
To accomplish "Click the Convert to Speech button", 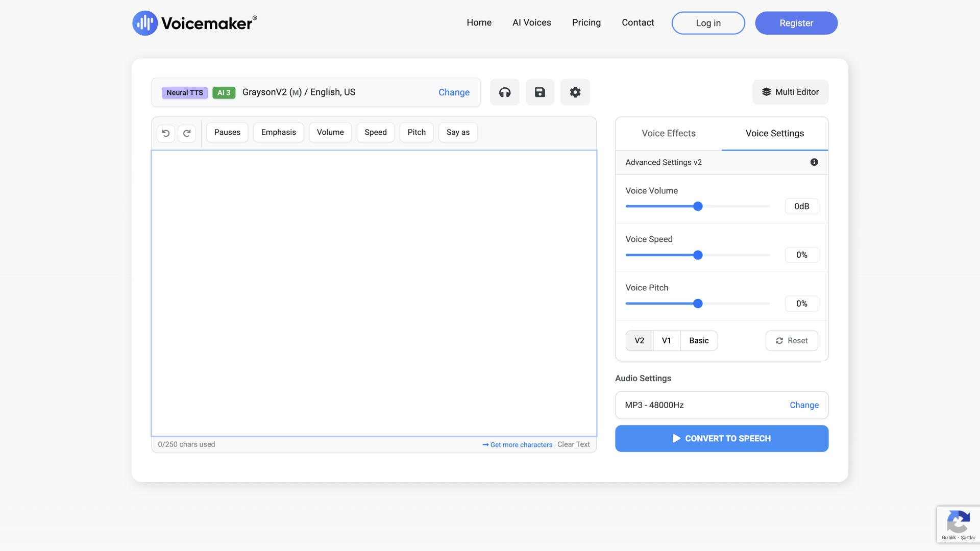I will (x=721, y=439).
